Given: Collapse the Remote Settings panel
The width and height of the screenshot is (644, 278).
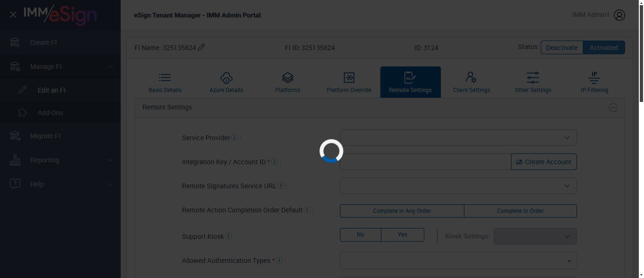Looking at the screenshot, I should coord(613,108).
